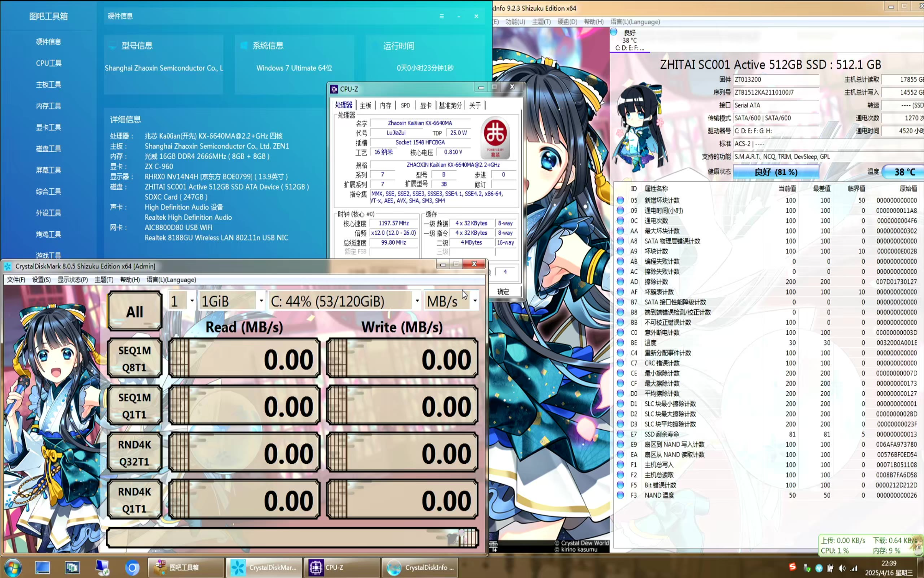This screenshot has height=578, width=924.
Task: Click the F3 NAND温度 status indicator
Action: tap(620, 495)
